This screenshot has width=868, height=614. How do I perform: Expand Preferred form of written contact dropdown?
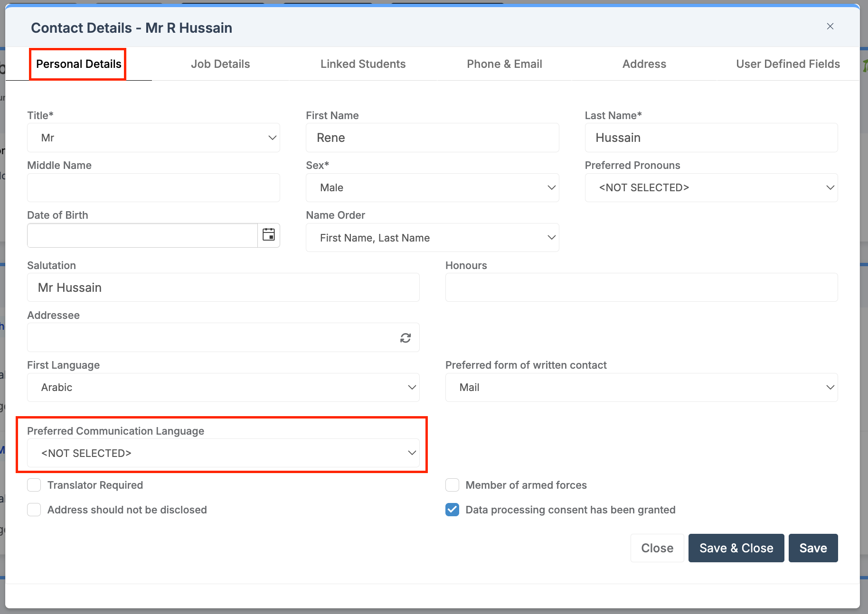641,388
